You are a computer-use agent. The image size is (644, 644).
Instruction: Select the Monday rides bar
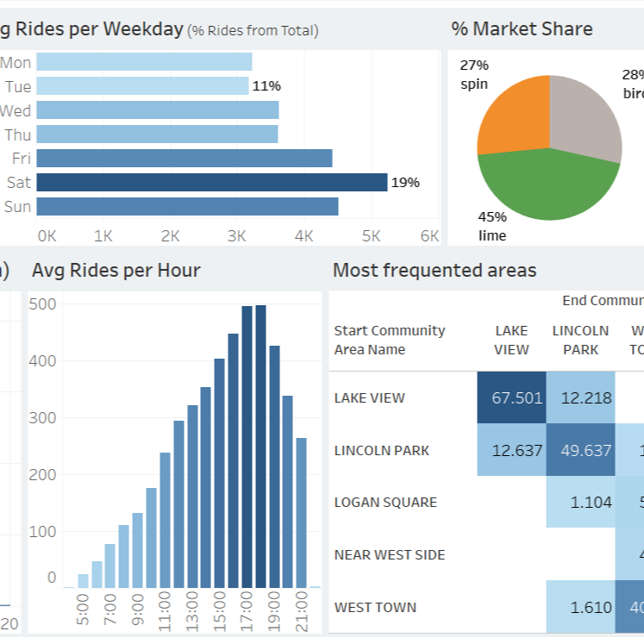tap(144, 62)
